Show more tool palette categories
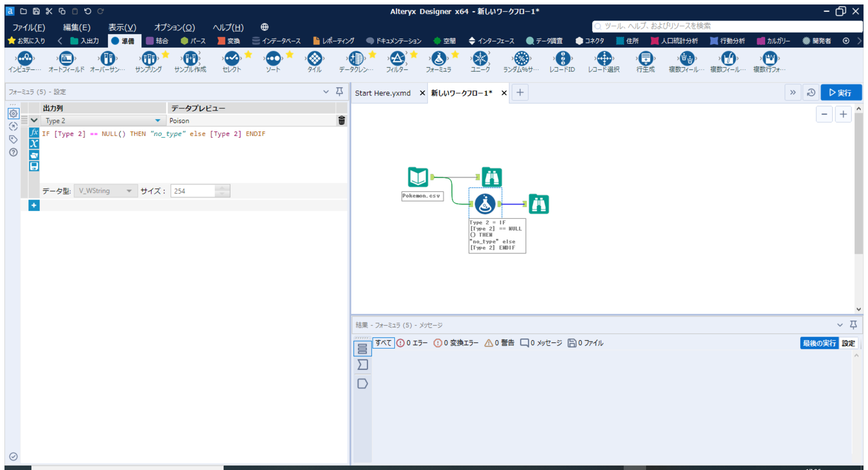 [x=859, y=41]
